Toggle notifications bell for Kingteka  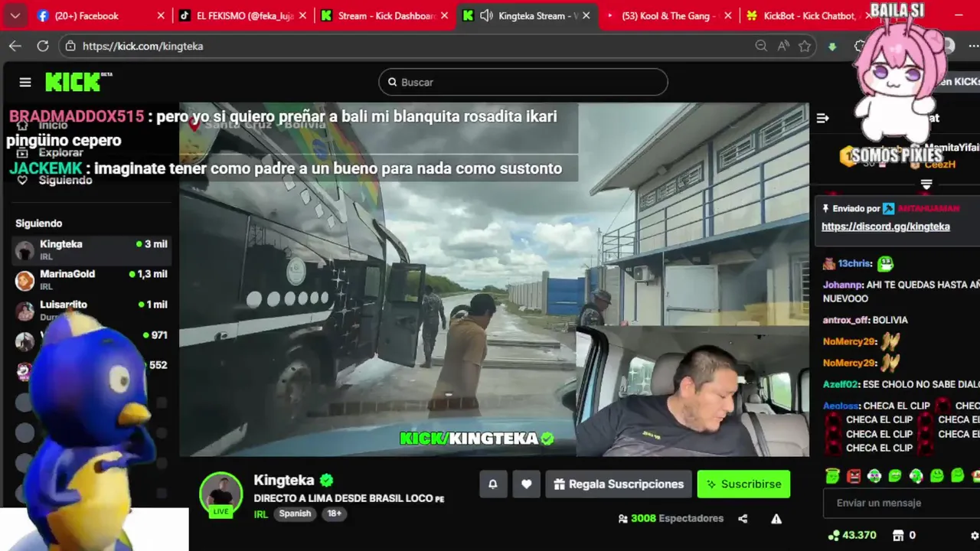click(x=493, y=484)
